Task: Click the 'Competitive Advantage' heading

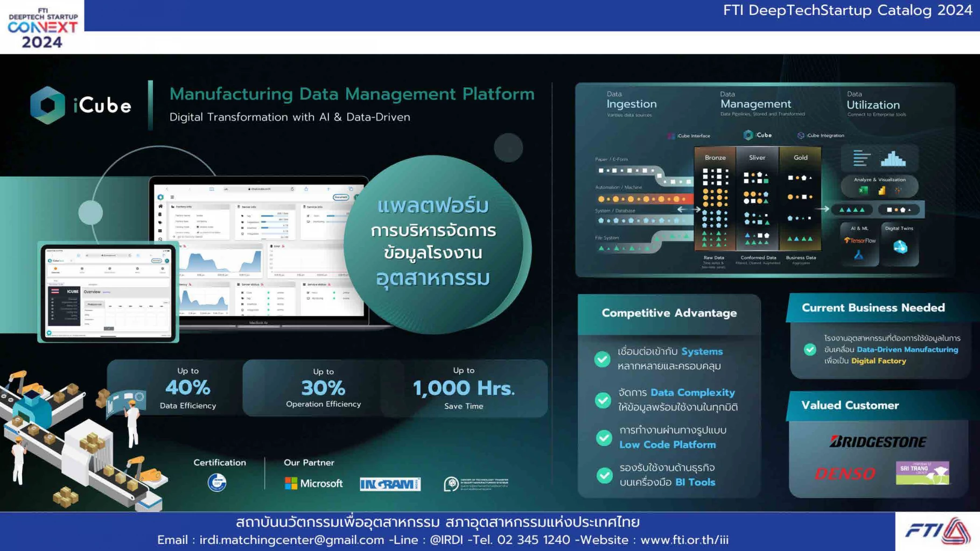Action: point(669,313)
